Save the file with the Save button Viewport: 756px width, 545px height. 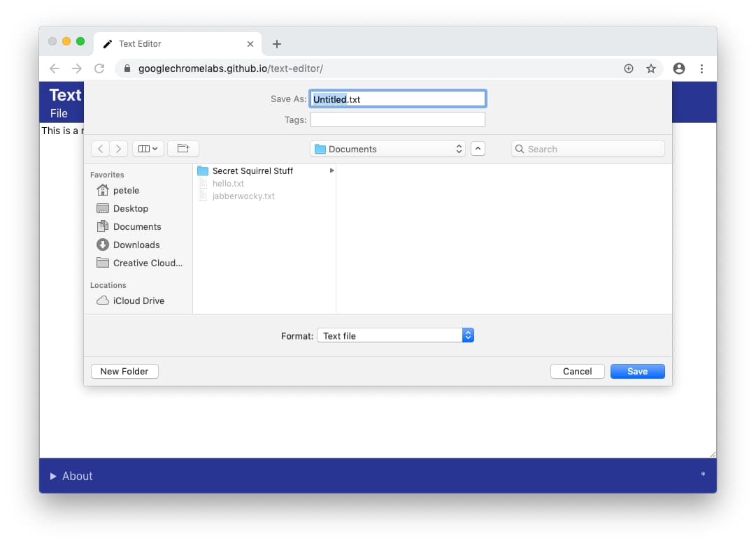(637, 371)
